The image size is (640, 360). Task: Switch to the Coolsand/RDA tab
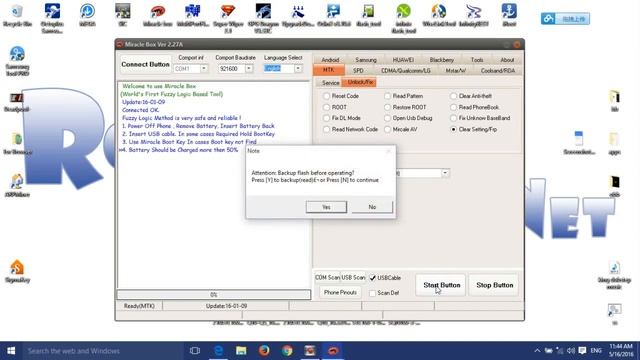[498, 71]
